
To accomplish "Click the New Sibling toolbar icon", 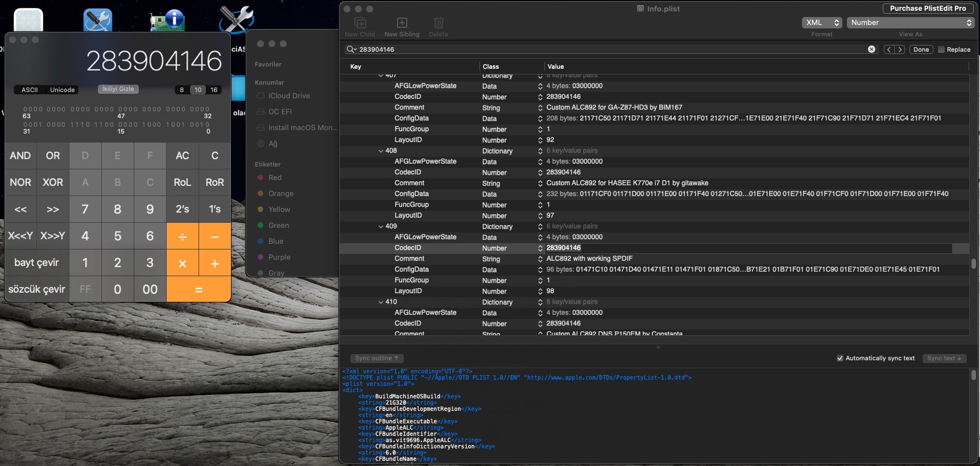I will 402,23.
